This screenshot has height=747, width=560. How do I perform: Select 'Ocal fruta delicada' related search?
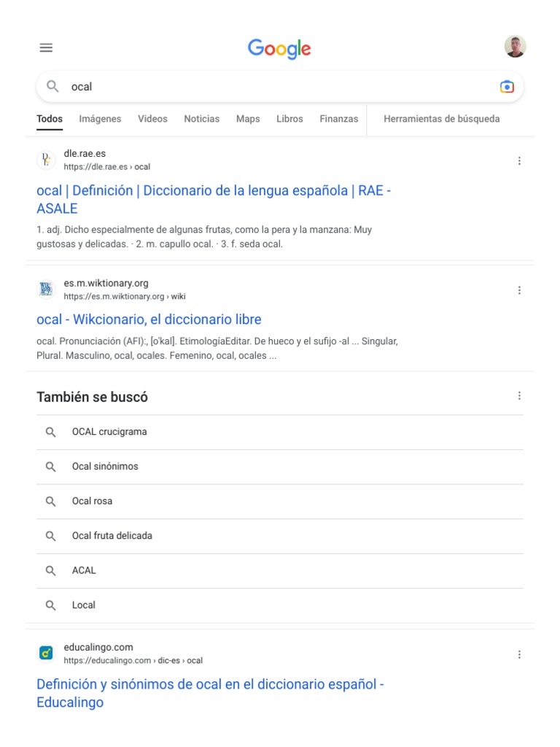click(x=112, y=535)
